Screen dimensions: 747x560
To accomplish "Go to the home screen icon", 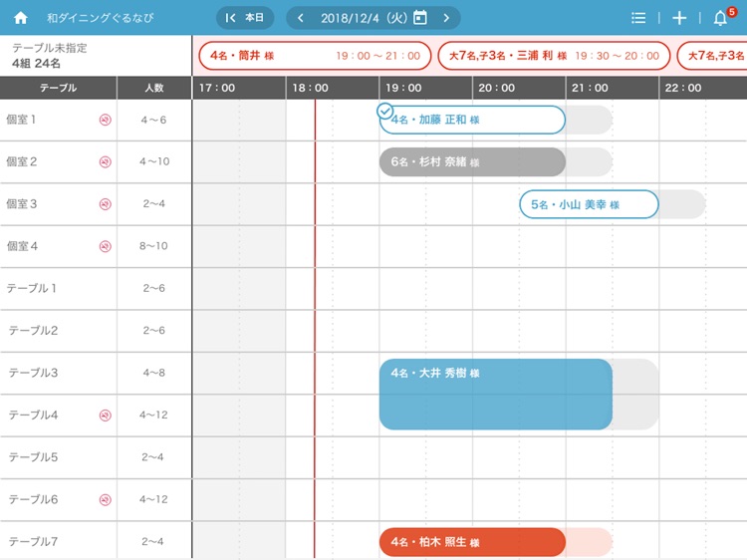I will pyautogui.click(x=21, y=18).
